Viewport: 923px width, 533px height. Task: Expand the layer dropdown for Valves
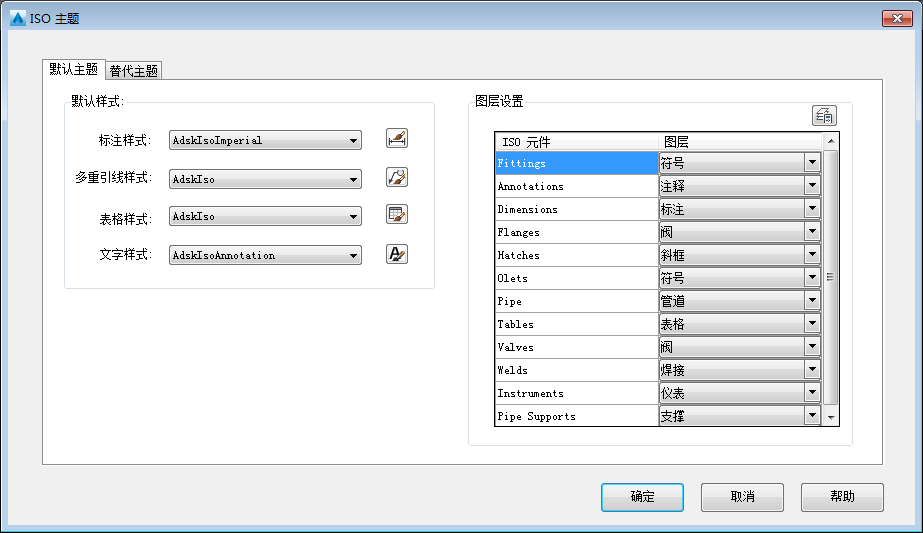(x=812, y=346)
